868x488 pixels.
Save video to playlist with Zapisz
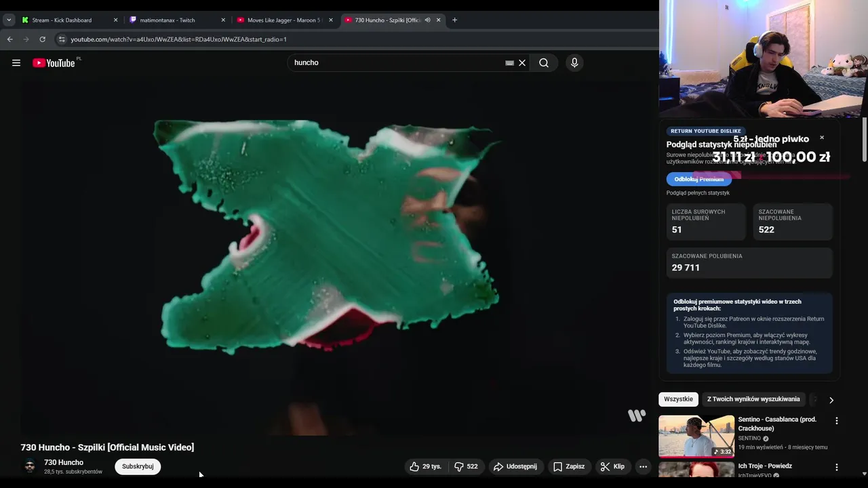point(569,466)
